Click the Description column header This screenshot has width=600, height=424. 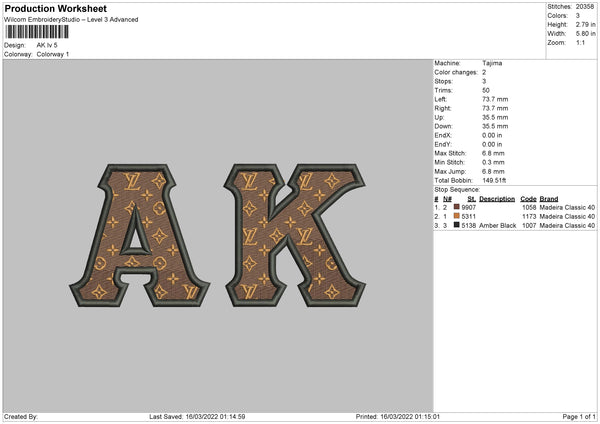[497, 199]
